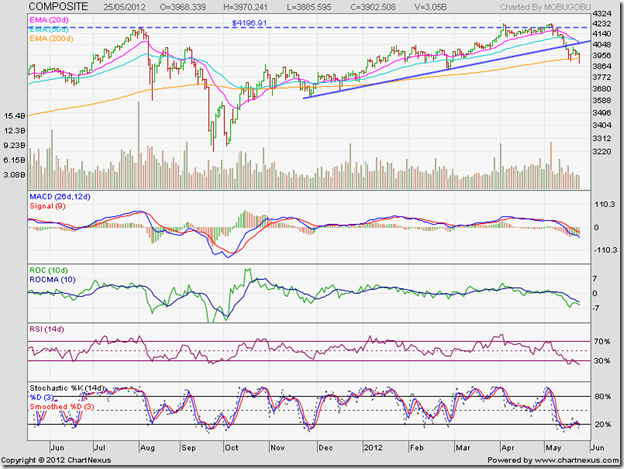
Task: Click the 80% stochastic level label
Action: (x=603, y=396)
